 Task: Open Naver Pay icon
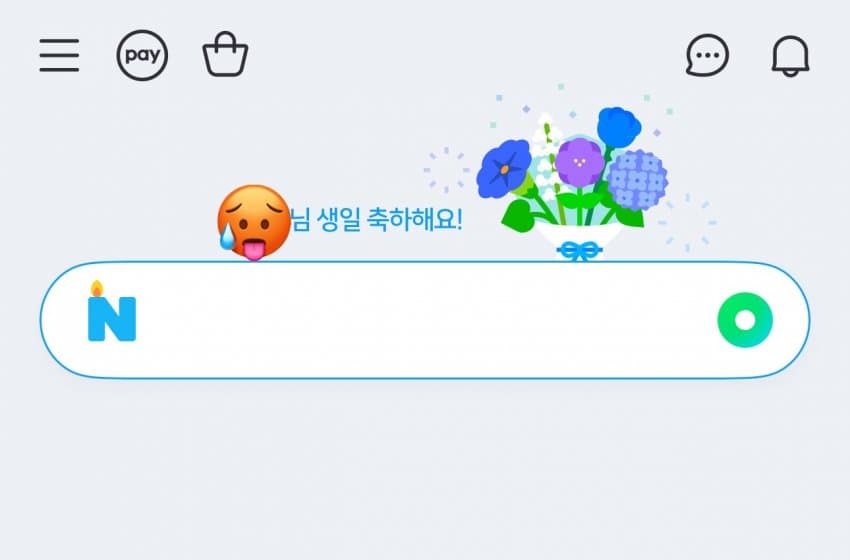142,55
